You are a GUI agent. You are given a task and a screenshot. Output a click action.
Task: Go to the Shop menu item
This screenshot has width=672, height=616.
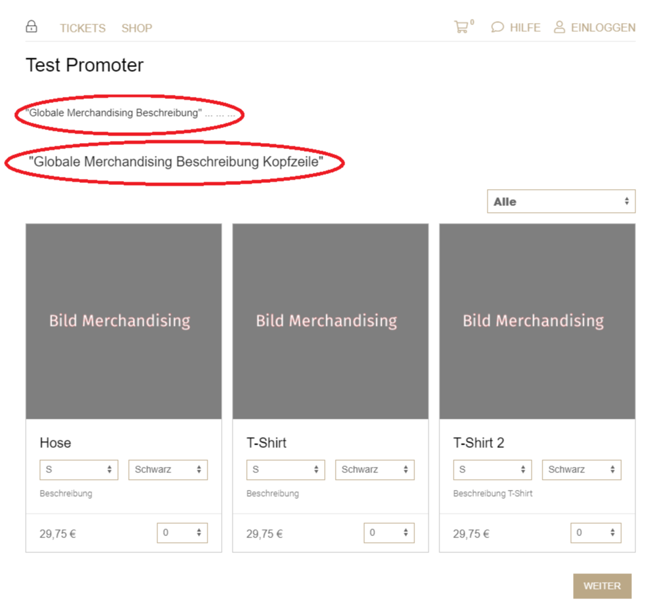coord(137,28)
